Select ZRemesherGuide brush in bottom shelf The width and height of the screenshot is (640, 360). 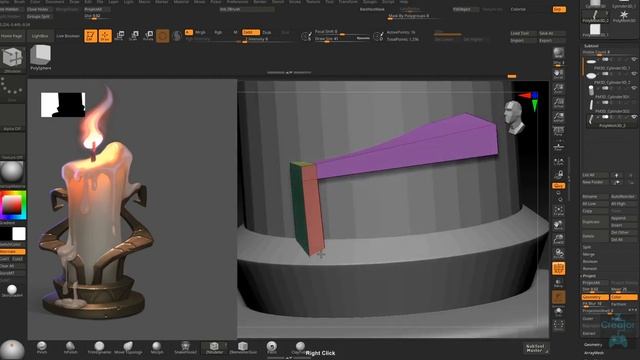[243, 348]
